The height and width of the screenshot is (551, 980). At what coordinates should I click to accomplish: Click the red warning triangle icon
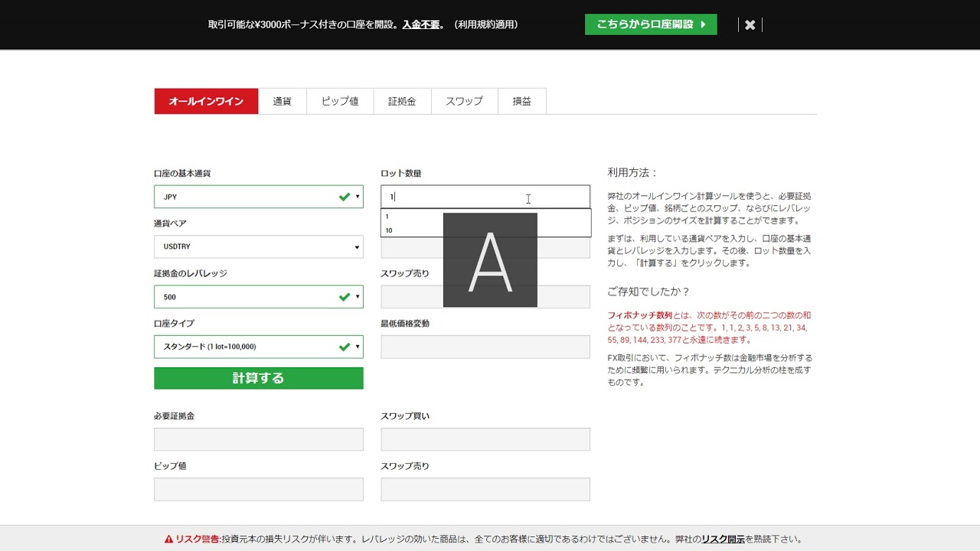coord(169,539)
